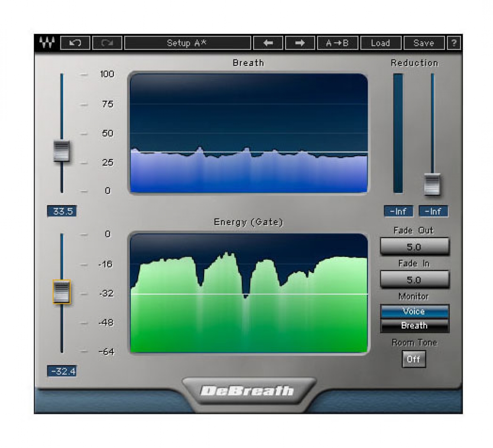The height and width of the screenshot is (448, 493).
Task: Click the right -Inf reduction value box
Action: tap(433, 211)
